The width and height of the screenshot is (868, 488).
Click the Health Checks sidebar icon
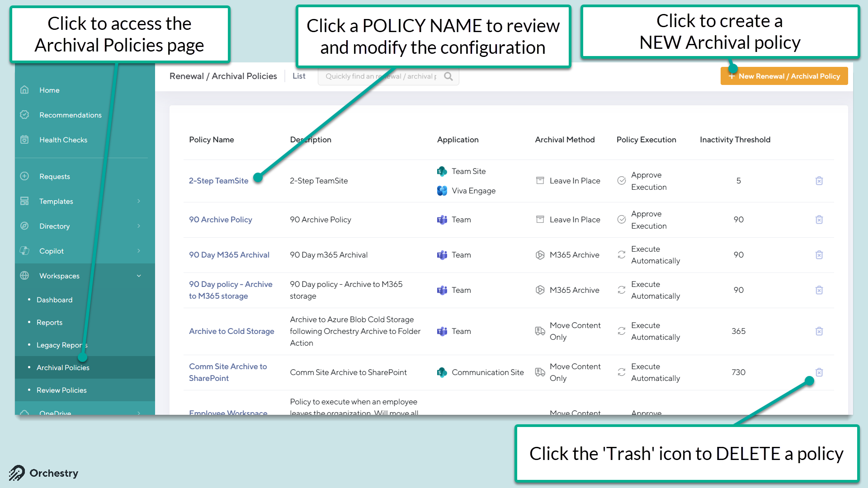(25, 140)
